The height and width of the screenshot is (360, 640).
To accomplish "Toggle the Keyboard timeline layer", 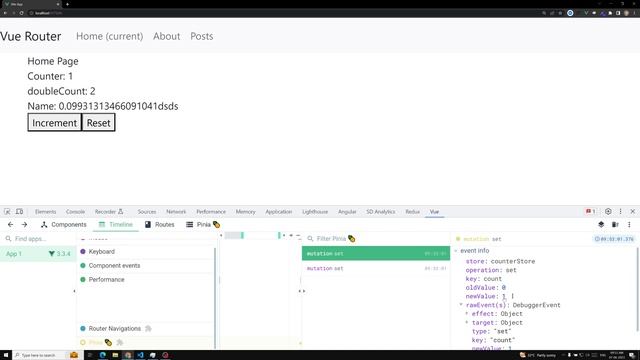I will click(x=145, y=251).
